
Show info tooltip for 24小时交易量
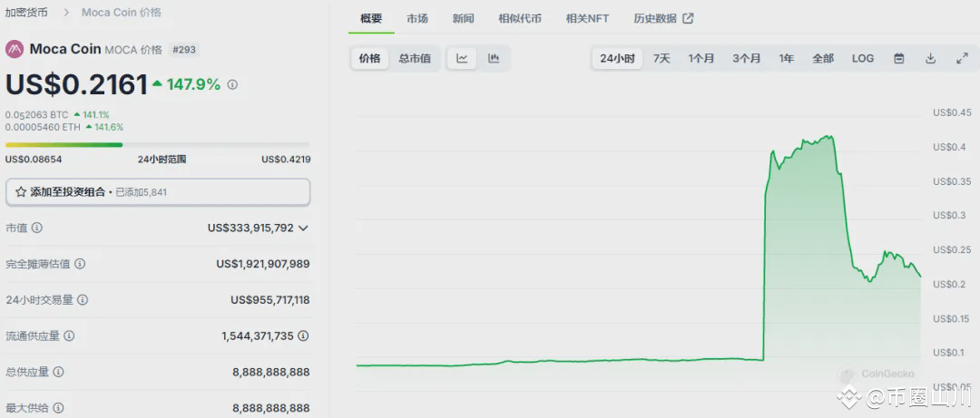pyautogui.click(x=83, y=300)
